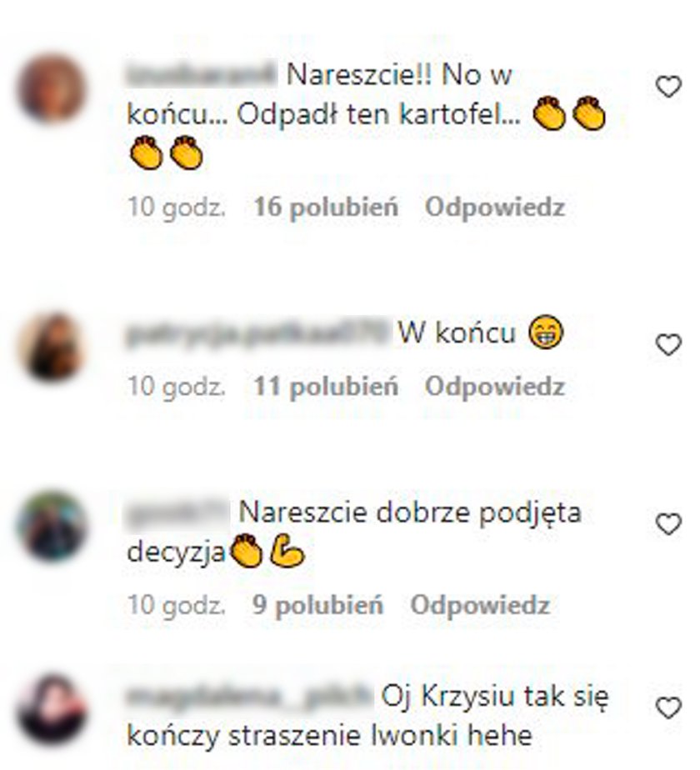Like the 'Oj Krzysiu' comment with heart icon
This screenshot has width=700, height=770.
pyautogui.click(x=668, y=707)
